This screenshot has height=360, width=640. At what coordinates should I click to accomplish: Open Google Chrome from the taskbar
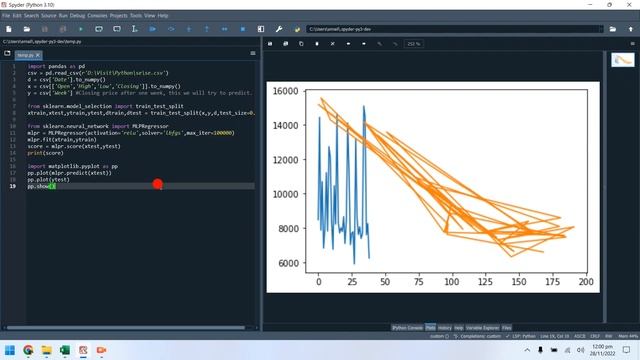(28, 350)
